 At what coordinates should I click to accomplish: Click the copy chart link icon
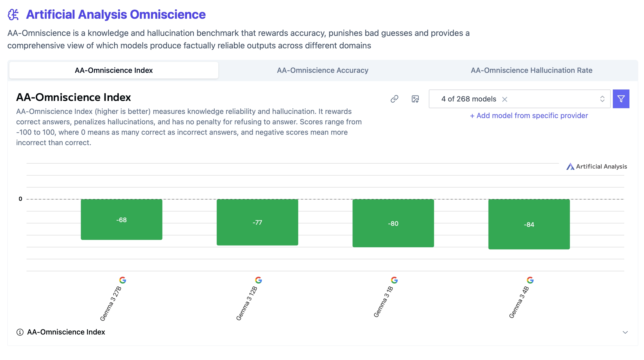click(x=394, y=99)
